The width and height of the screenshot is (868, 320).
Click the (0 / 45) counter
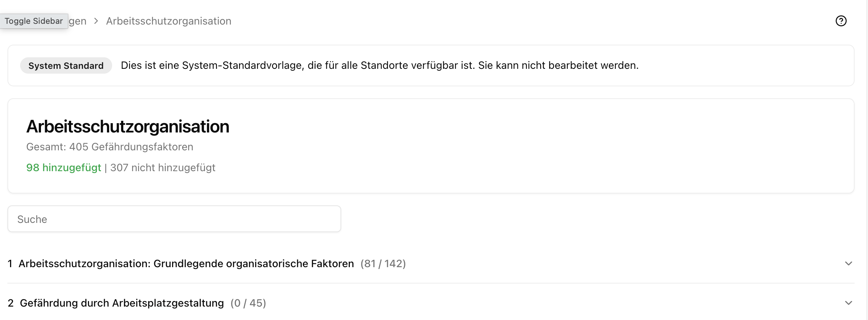pos(248,303)
